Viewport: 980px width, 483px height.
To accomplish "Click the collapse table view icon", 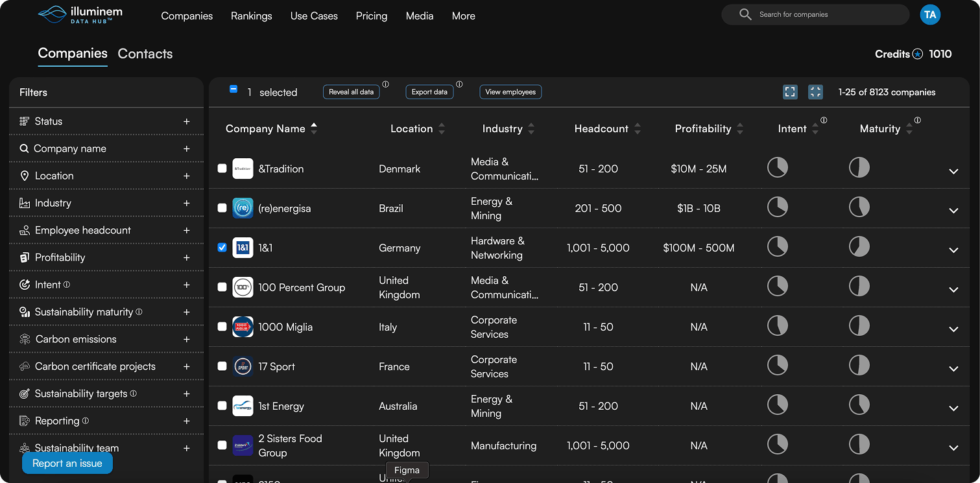I will (815, 92).
